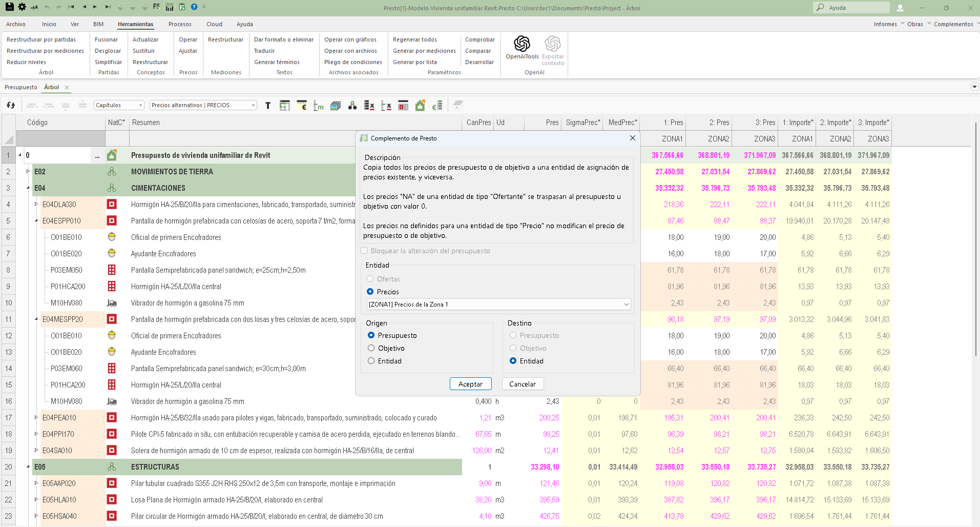The width and height of the screenshot is (980, 527).
Task: Choose the Presupuesto origin radio button
Action: (371, 335)
